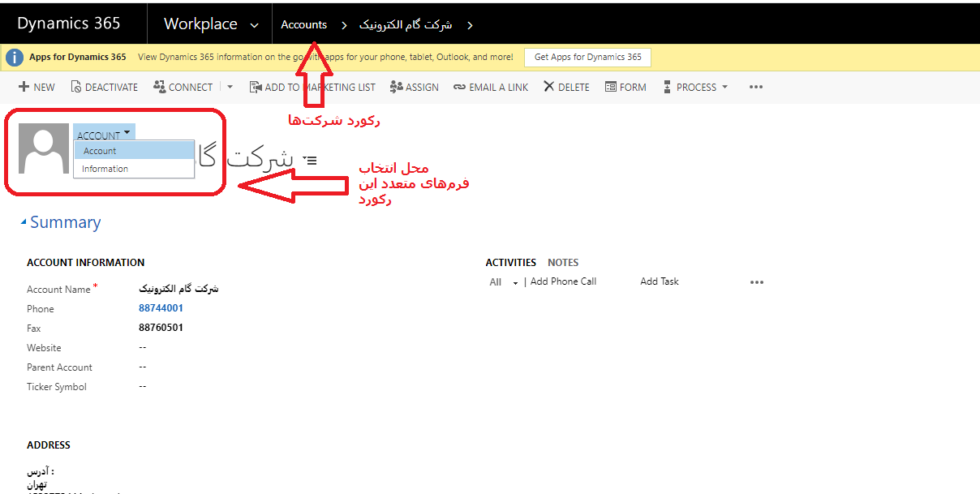Click the Apps for Dynamics 365 bold label
The height and width of the screenshot is (494, 980).
coord(78,57)
